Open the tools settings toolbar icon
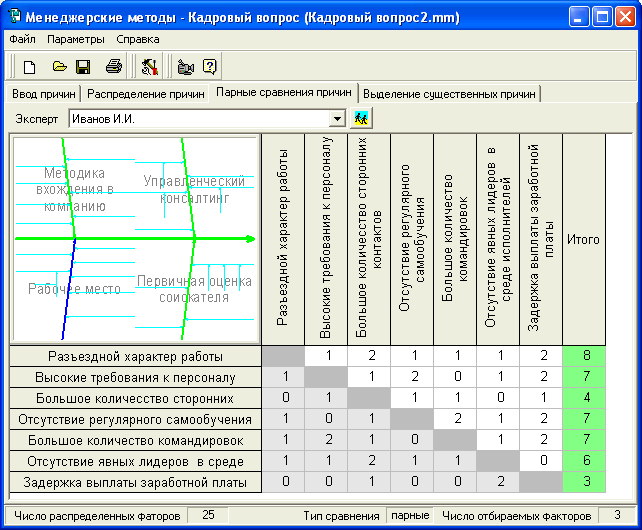This screenshot has height=530, width=642. [150, 67]
